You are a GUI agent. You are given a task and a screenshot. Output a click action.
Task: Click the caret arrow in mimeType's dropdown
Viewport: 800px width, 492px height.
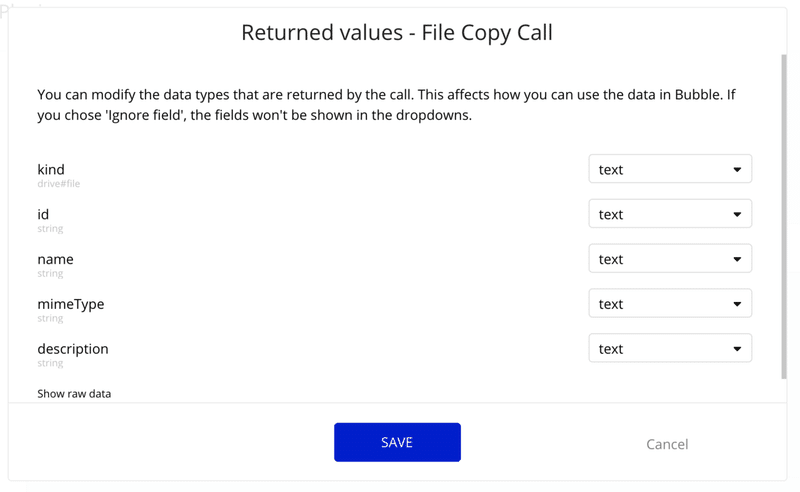737,304
